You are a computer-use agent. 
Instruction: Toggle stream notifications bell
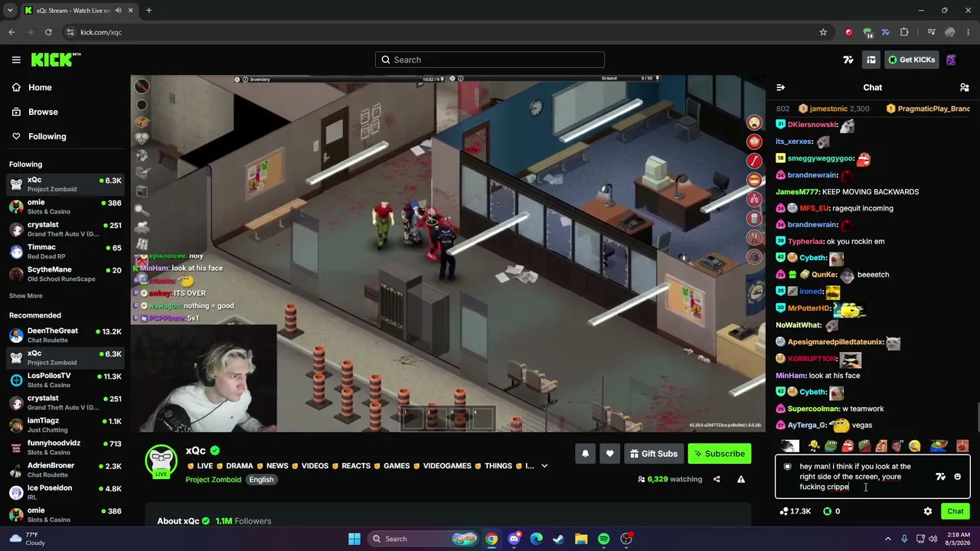pyautogui.click(x=585, y=454)
